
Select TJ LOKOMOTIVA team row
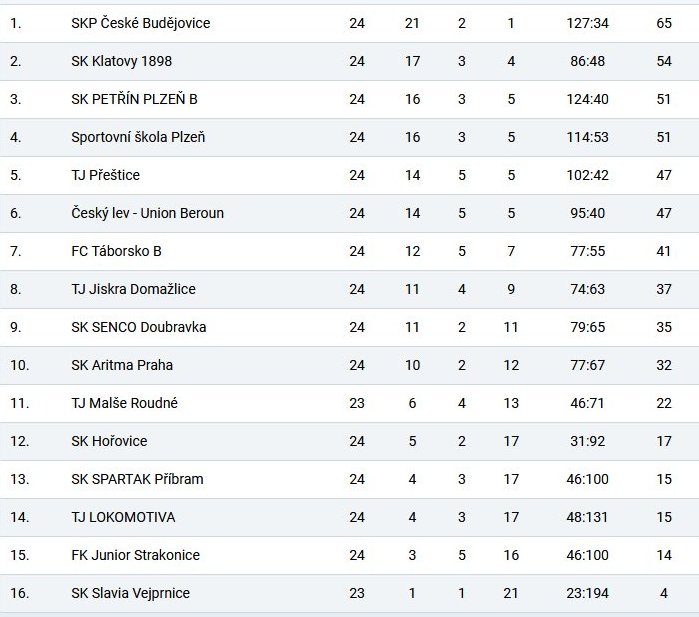[350, 517]
